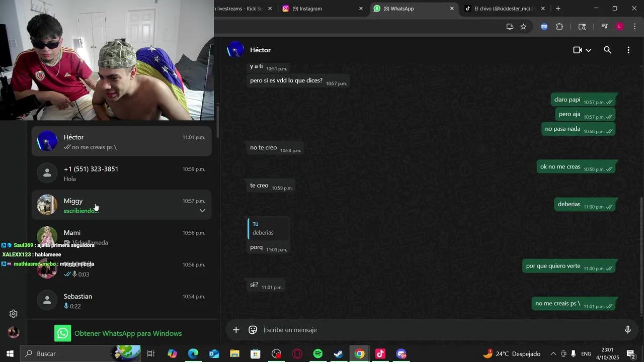Show hidden system tray icons
This screenshot has width=644, height=362.
[x=553, y=354]
